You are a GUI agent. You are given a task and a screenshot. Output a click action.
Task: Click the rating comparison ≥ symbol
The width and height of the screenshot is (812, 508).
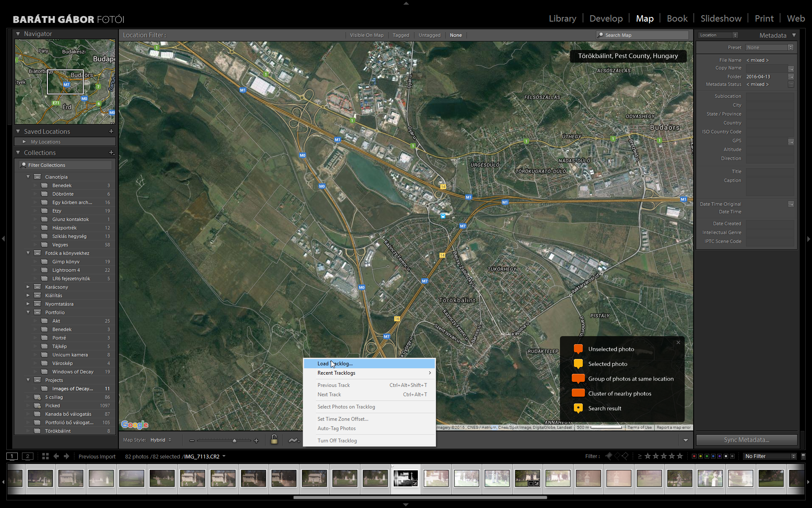[639, 456]
